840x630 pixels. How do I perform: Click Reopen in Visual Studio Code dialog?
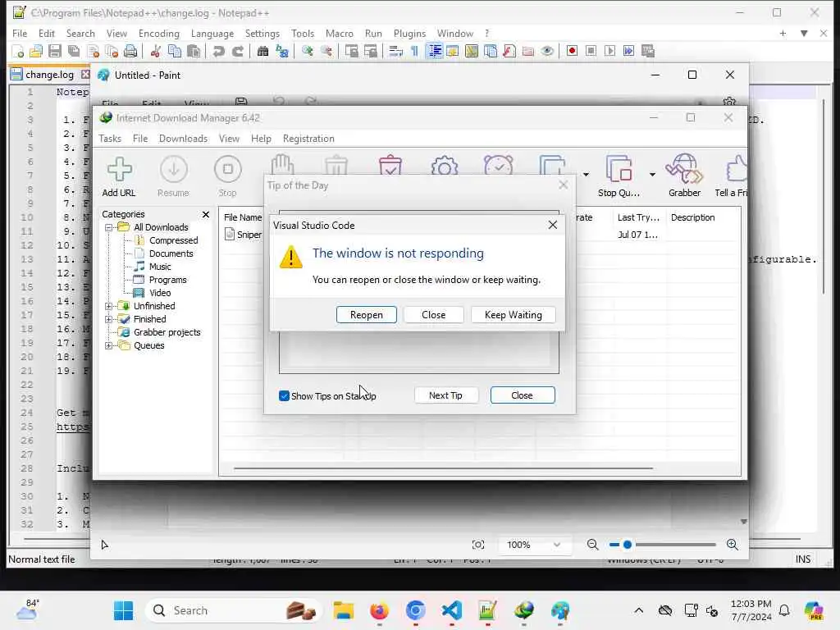point(367,315)
